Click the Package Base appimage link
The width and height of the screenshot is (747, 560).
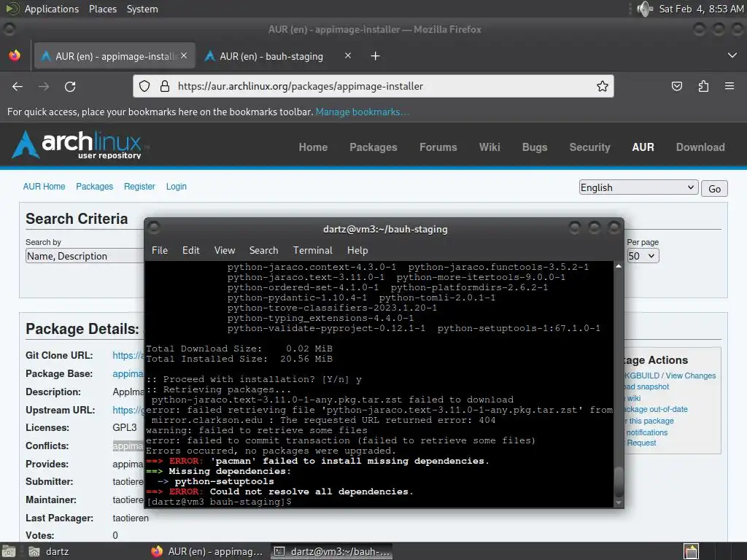pyautogui.click(x=128, y=374)
